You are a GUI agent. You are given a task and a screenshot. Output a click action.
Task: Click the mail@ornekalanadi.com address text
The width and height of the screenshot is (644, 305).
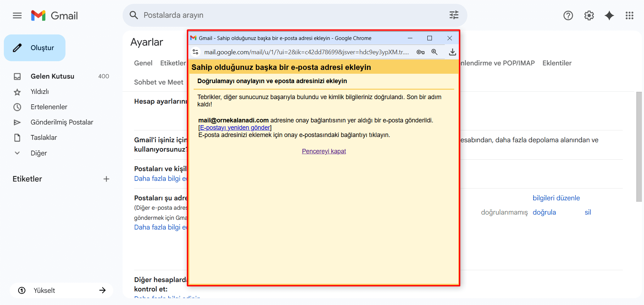coord(233,120)
